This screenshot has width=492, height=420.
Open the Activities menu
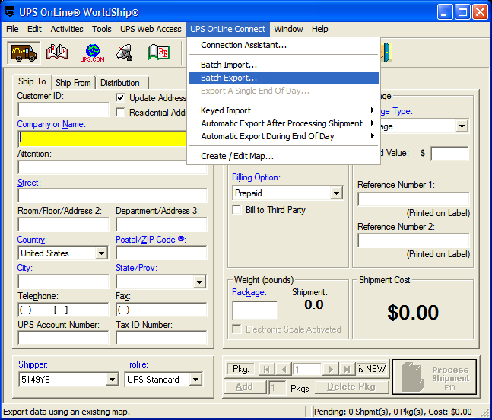pyautogui.click(x=67, y=29)
